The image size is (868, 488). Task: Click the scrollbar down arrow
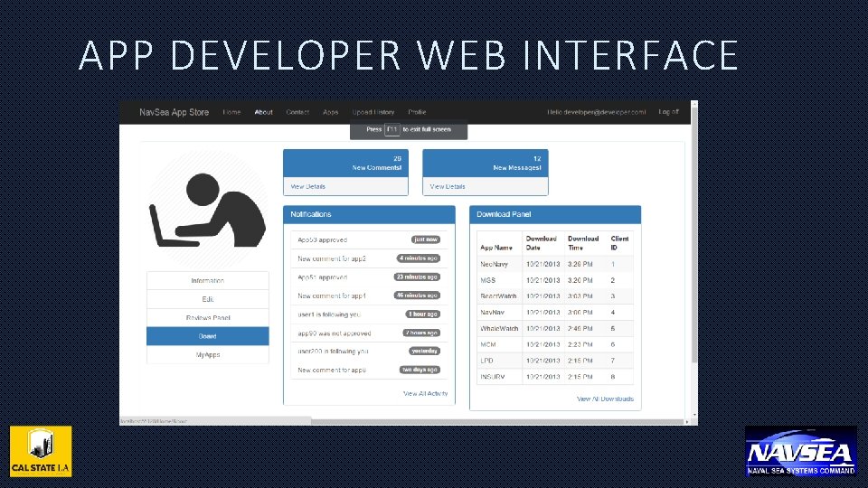pos(694,415)
